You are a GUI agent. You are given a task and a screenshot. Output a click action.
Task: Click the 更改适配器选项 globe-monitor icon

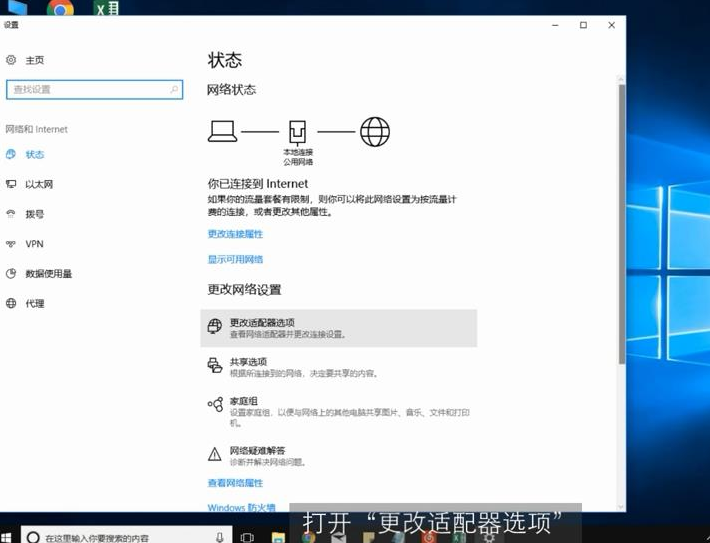point(215,326)
